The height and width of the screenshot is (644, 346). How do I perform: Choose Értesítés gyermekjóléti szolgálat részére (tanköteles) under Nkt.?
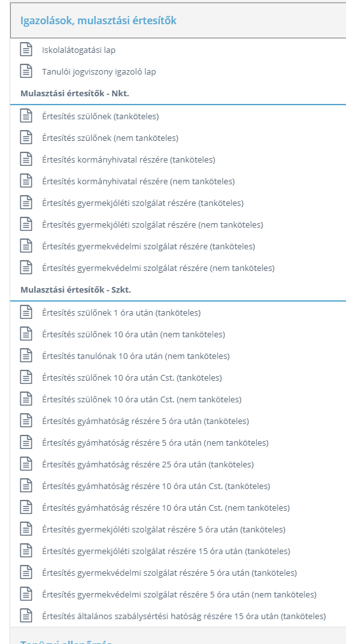(143, 203)
